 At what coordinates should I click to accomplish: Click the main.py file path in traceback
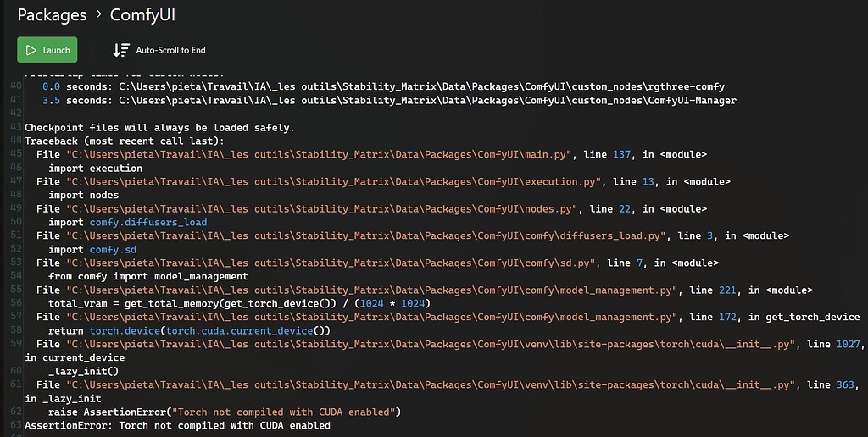tap(320, 154)
